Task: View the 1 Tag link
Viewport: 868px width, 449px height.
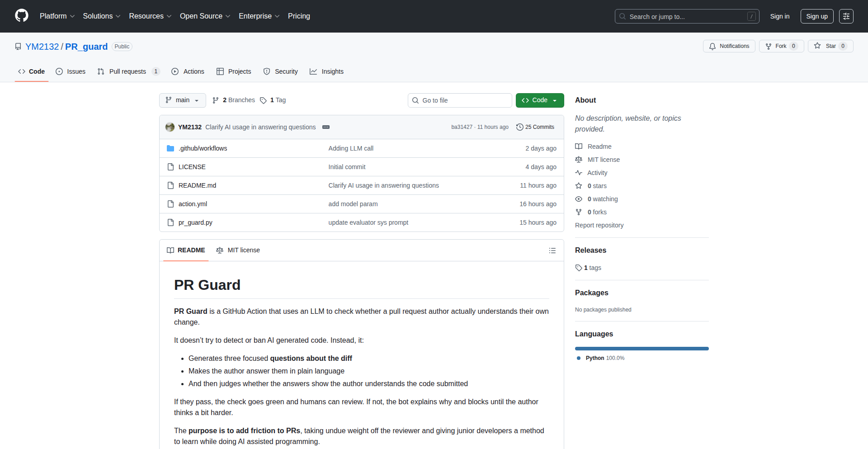Action: pyautogui.click(x=273, y=100)
